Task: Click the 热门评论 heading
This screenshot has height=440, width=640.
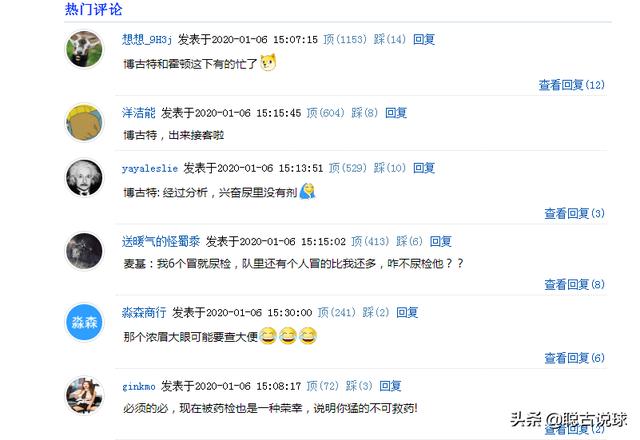Action: click(93, 9)
